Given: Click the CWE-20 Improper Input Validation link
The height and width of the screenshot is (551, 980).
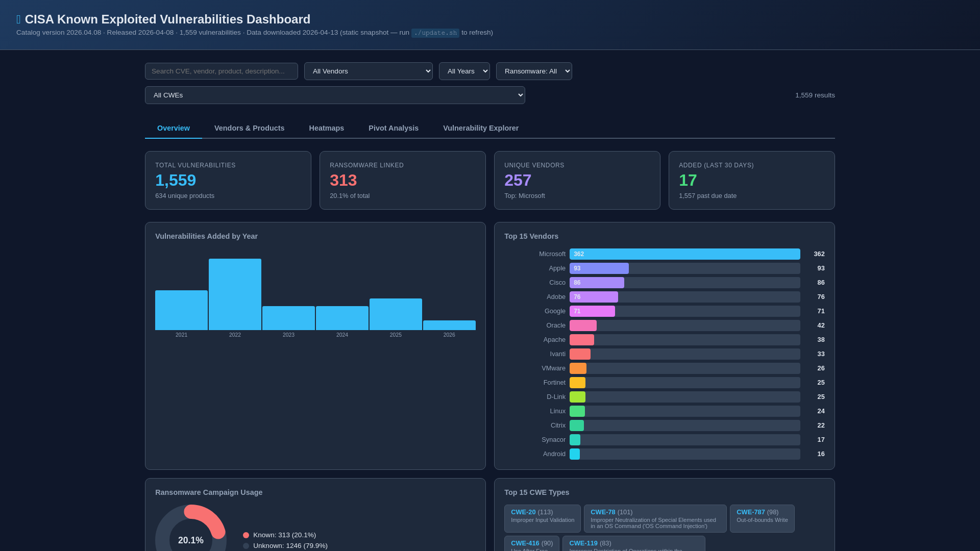Looking at the screenshot, I should pos(523,512).
